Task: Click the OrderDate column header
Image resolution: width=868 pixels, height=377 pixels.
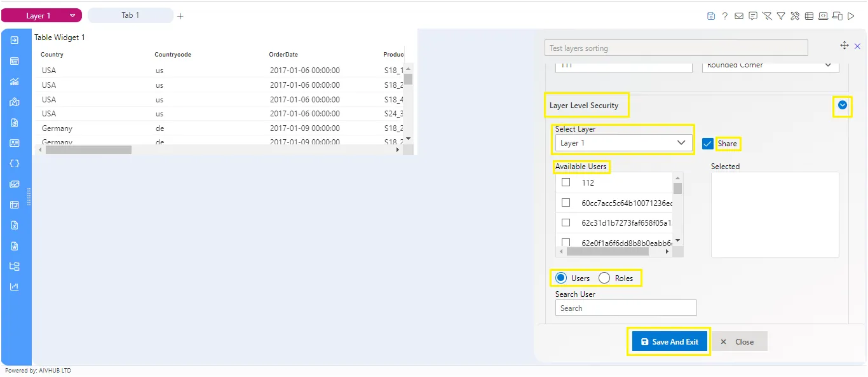Action: (x=283, y=55)
